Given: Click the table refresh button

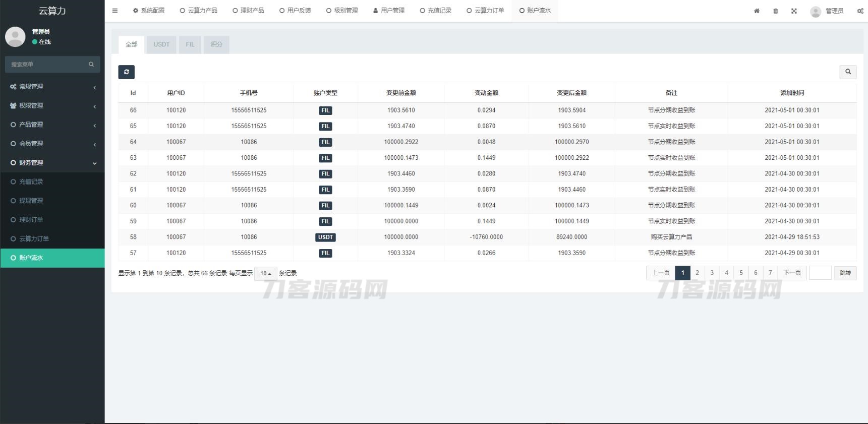Looking at the screenshot, I should click(x=127, y=72).
